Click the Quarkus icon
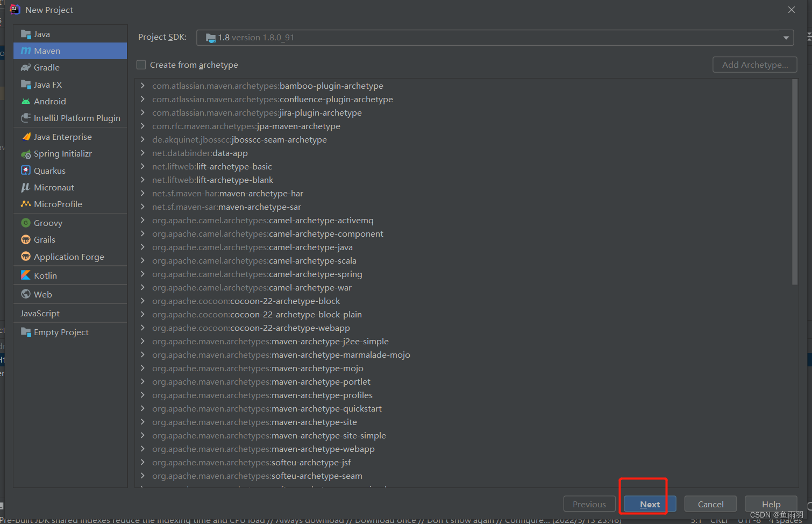The image size is (812, 524). (26, 171)
